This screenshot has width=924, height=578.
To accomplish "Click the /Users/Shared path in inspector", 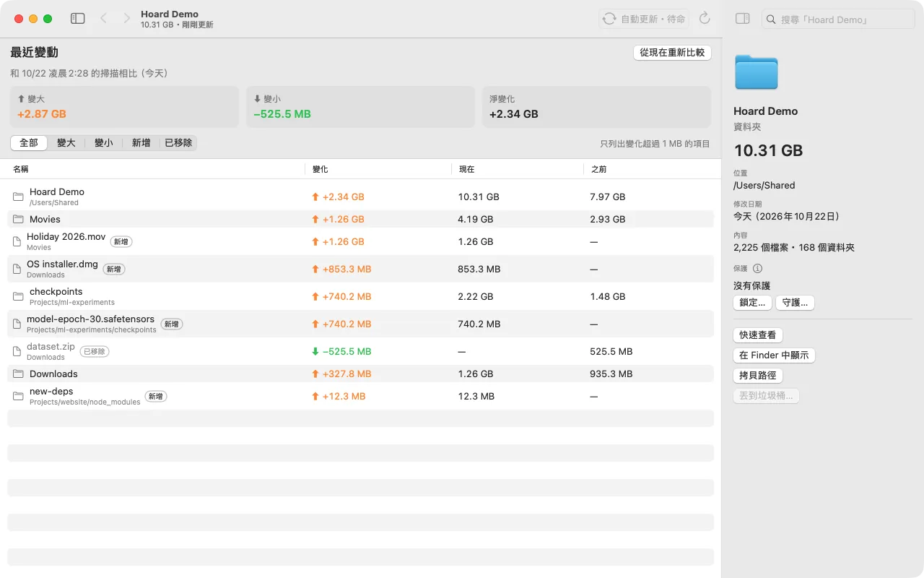I will (x=764, y=186).
